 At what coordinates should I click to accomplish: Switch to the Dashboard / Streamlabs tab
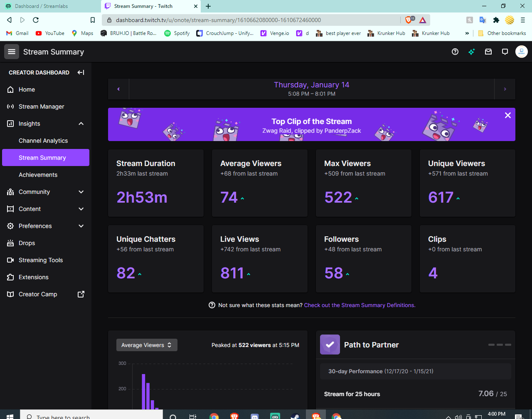[x=50, y=6]
